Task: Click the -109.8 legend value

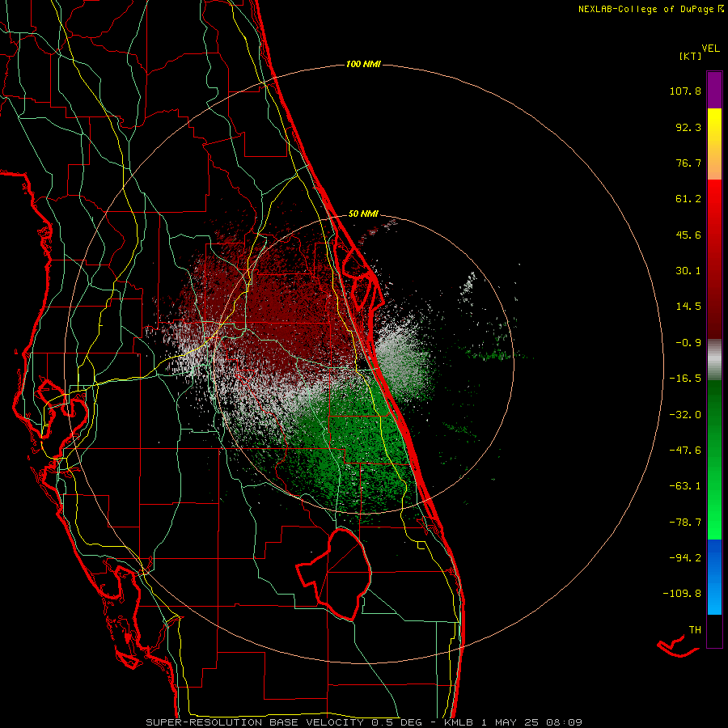Action: click(x=682, y=594)
